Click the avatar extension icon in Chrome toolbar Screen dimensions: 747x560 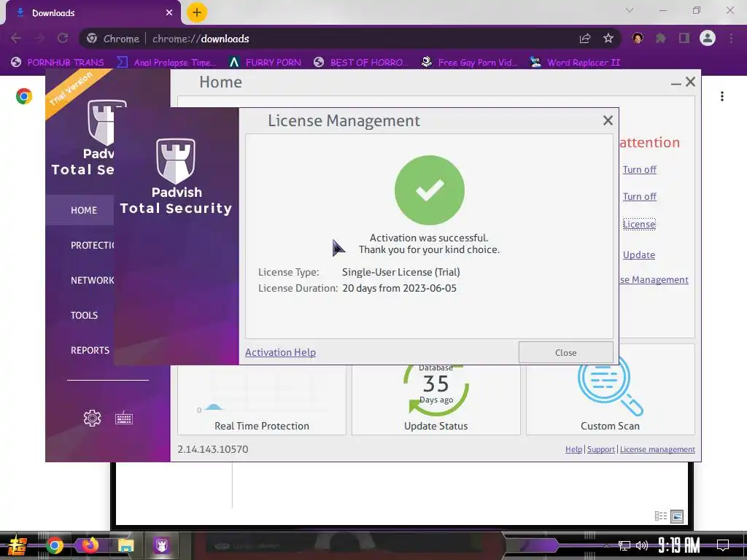pyautogui.click(x=638, y=38)
